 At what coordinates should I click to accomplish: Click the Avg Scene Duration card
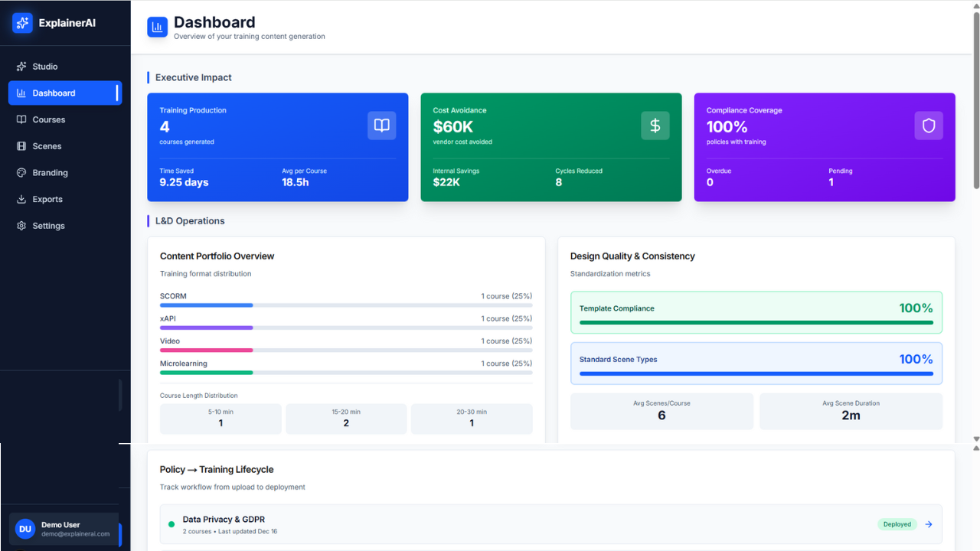click(851, 411)
